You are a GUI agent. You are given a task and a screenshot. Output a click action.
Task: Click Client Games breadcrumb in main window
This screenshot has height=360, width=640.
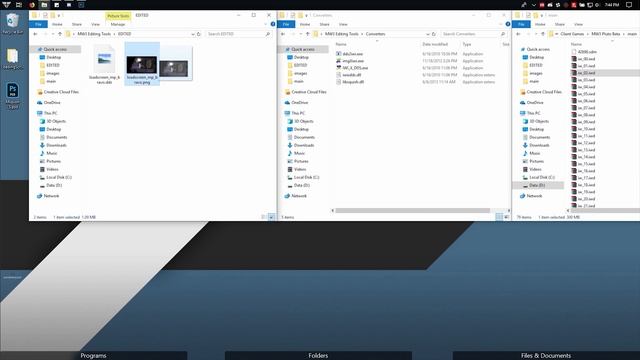tap(572, 34)
